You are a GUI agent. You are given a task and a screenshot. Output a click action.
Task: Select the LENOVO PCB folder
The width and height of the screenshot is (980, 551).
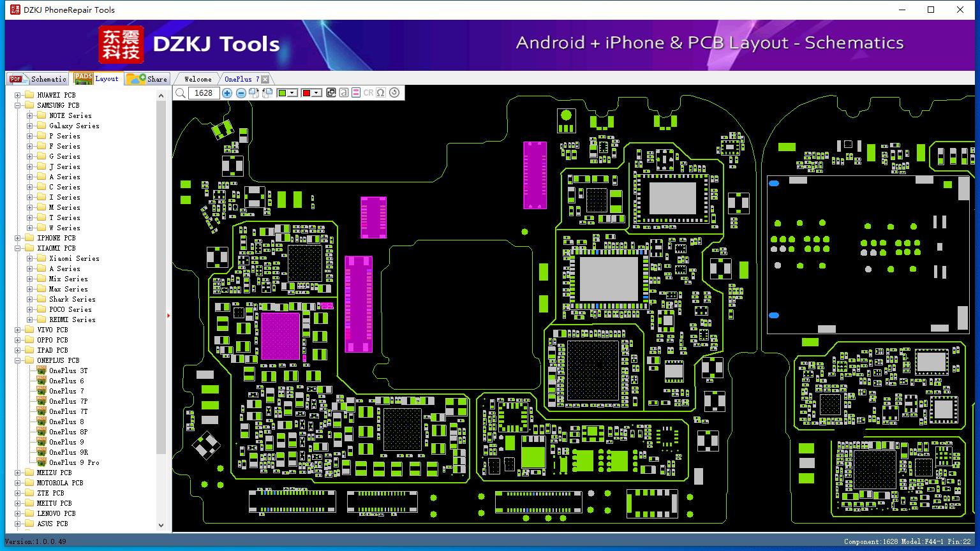pyautogui.click(x=56, y=514)
